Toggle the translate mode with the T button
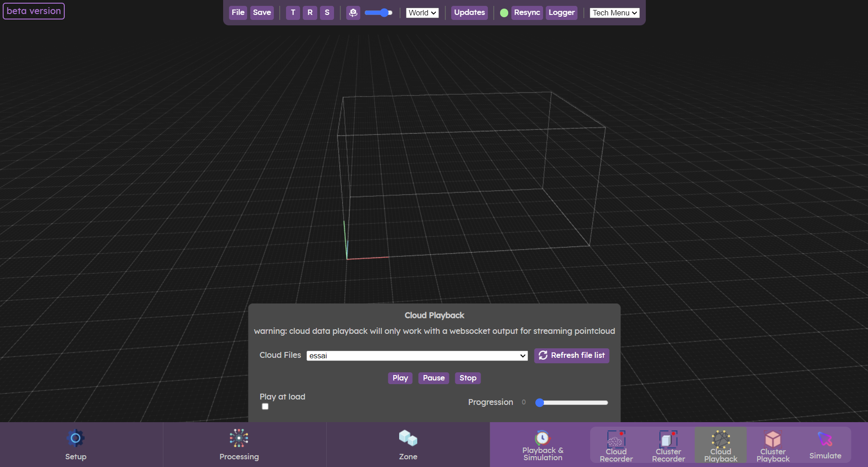This screenshot has height=467, width=868. point(292,13)
